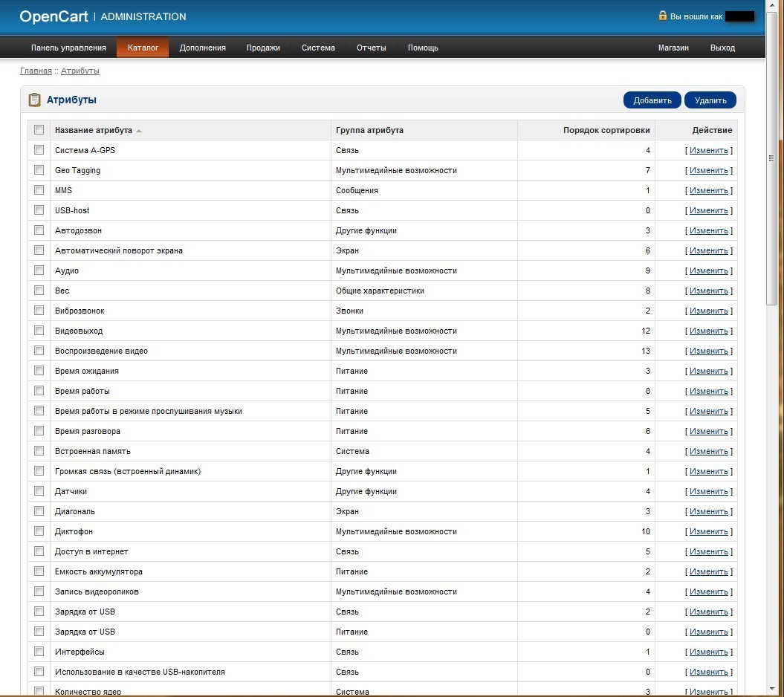Tick the checkbox for Диктофон row

pos(39,531)
